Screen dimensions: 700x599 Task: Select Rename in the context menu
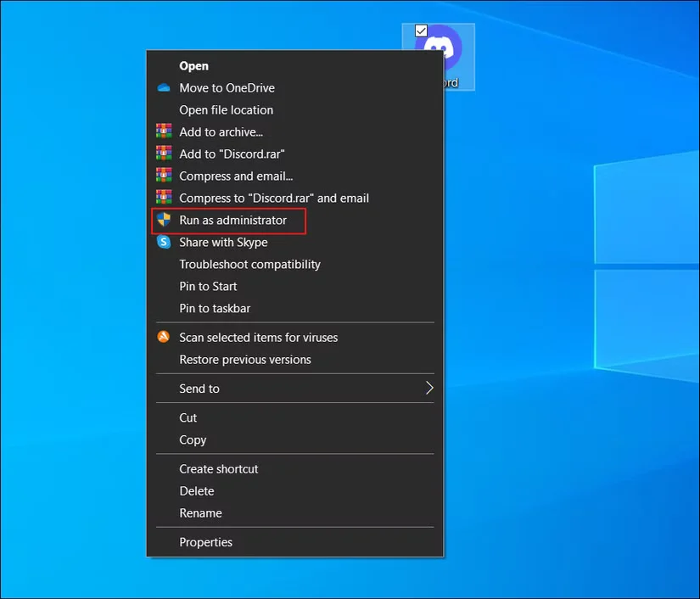[200, 513]
